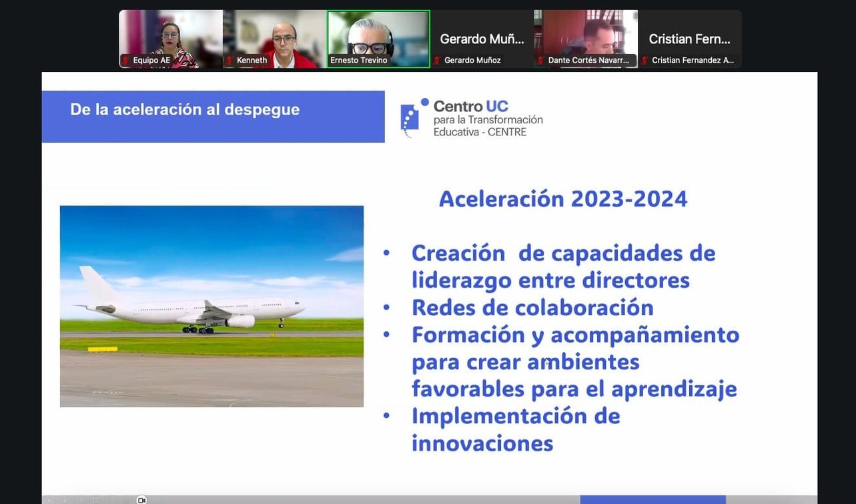
Task: Click the bullet 'Formación y acompañamiento'
Action: (x=575, y=361)
